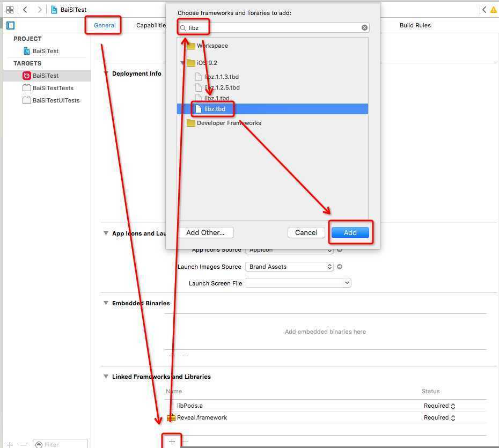The height and width of the screenshot is (448, 499).
Task: Collapse the iOS 9.2 folder
Action: [182, 63]
